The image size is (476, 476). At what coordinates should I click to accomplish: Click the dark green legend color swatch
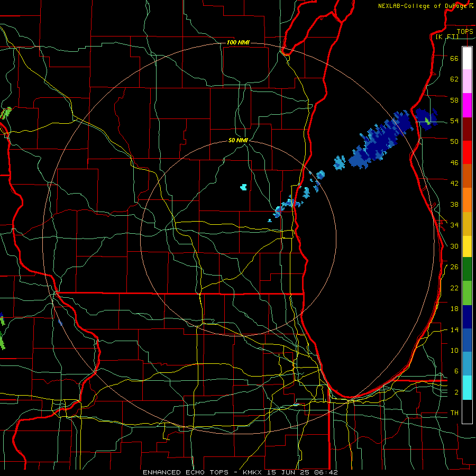click(467, 269)
